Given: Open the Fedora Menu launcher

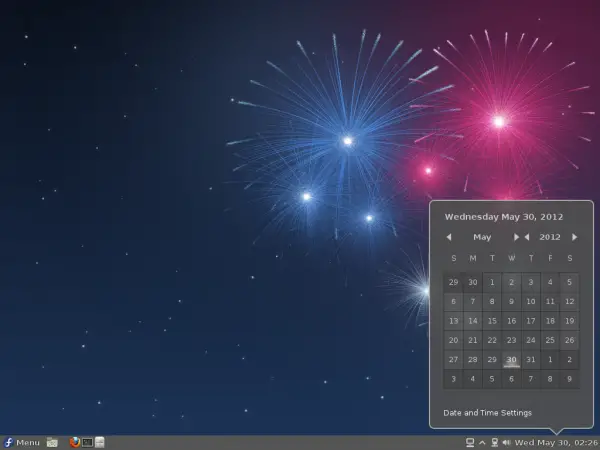Looking at the screenshot, I should (21, 443).
